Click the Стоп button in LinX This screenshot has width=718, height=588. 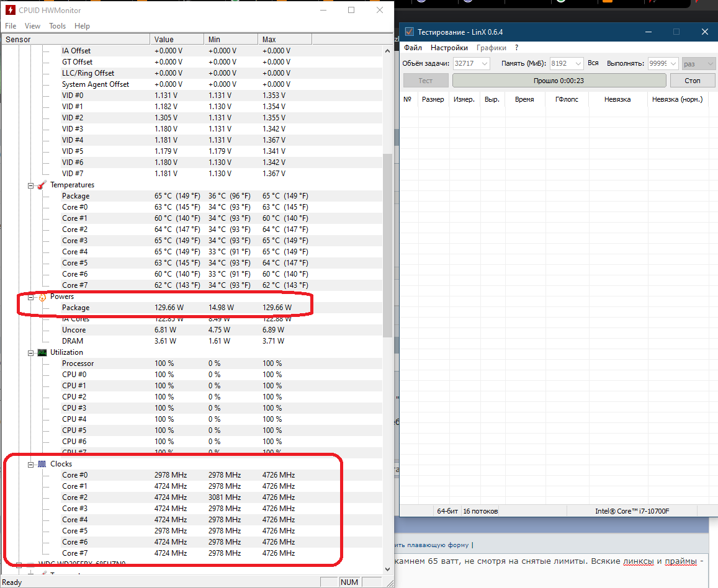[693, 81]
